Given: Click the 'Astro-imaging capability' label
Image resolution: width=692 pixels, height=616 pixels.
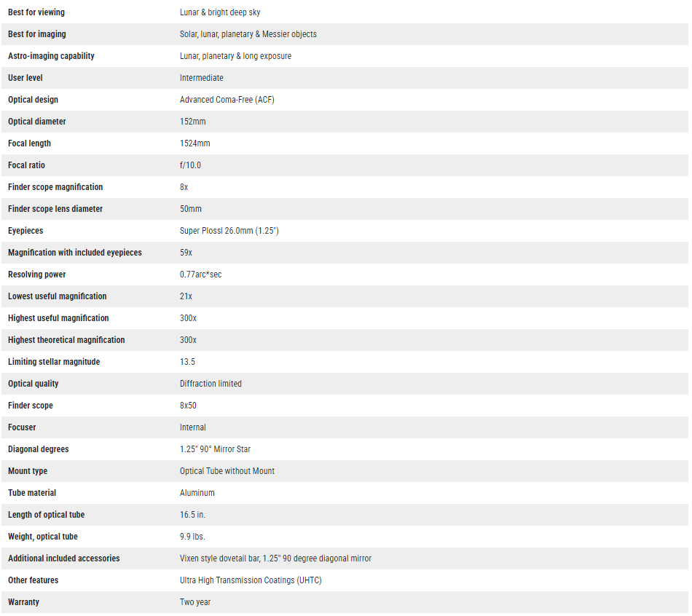Looking at the screenshot, I should tap(51, 56).
